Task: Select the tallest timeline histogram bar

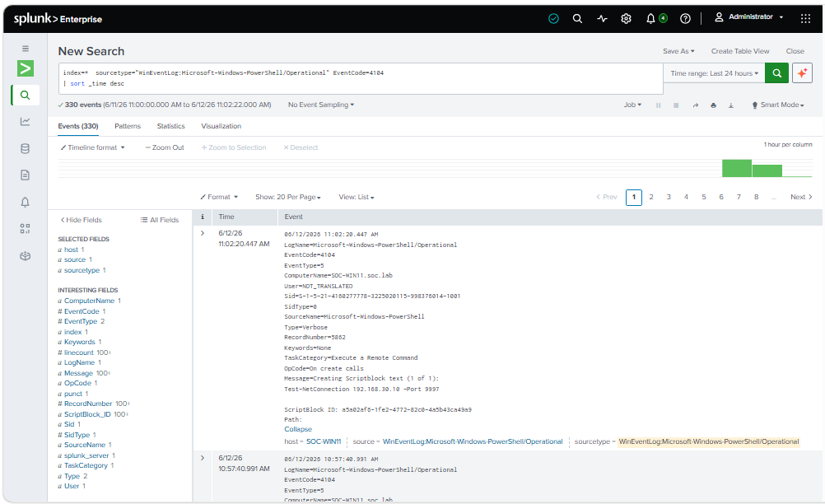Action: click(737, 168)
